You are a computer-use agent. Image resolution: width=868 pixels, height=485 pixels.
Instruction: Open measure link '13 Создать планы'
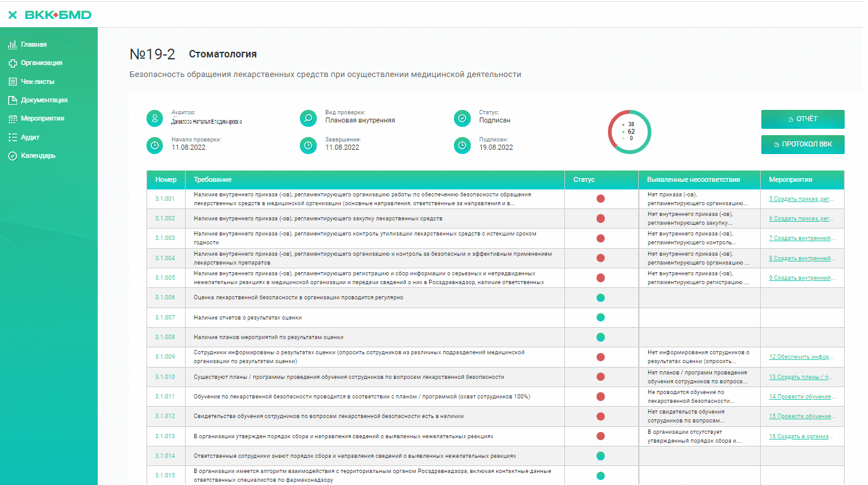802,377
